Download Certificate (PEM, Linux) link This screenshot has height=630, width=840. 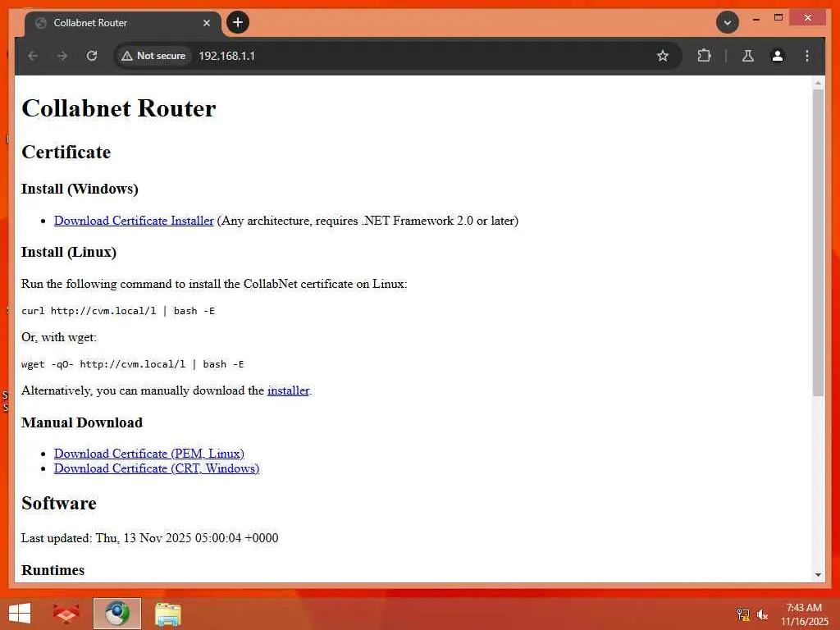point(149,454)
